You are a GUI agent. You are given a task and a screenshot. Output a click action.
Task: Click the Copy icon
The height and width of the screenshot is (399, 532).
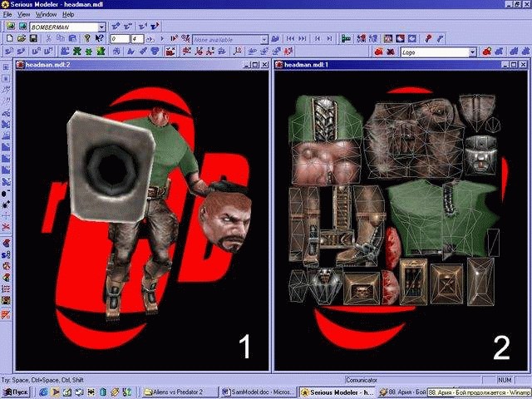[61, 39]
